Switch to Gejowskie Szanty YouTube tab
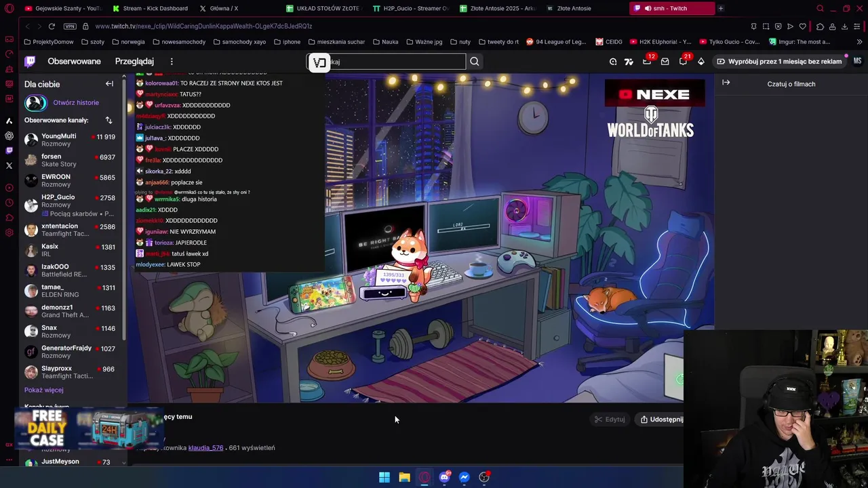The image size is (868, 488). point(62,8)
